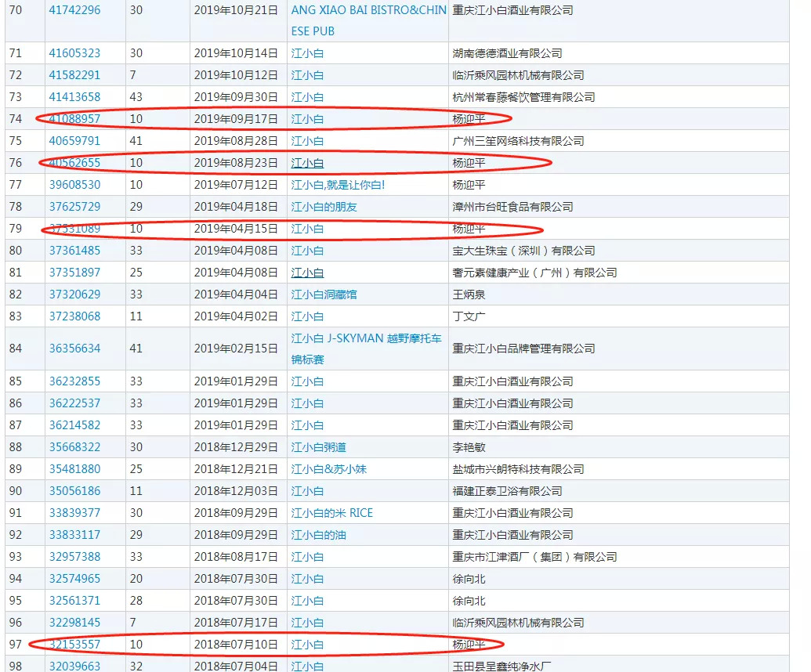The height and width of the screenshot is (672, 811).
Task: Open application number 32574965
Action: click(74, 579)
